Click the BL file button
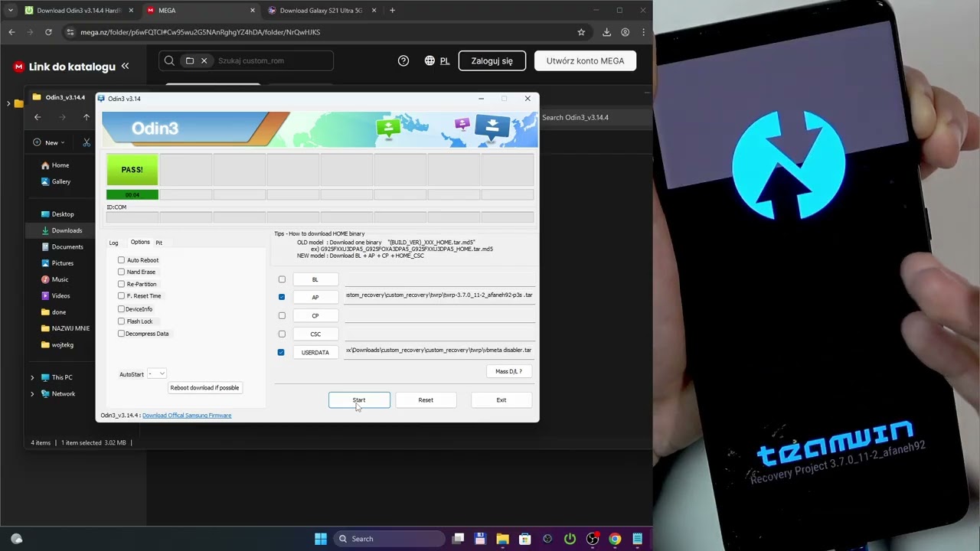The height and width of the screenshot is (551, 980). 315,279
